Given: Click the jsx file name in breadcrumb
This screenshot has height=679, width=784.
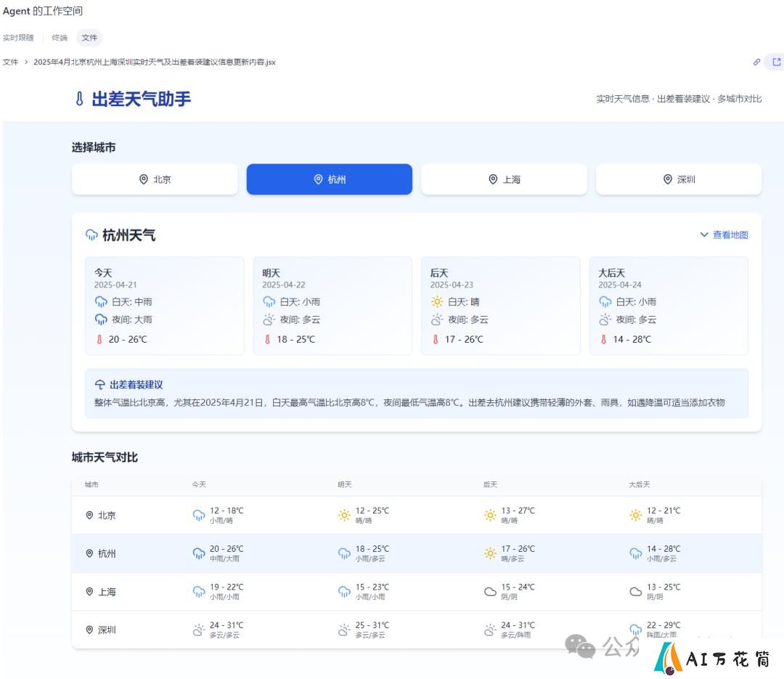Looking at the screenshot, I should (155, 62).
